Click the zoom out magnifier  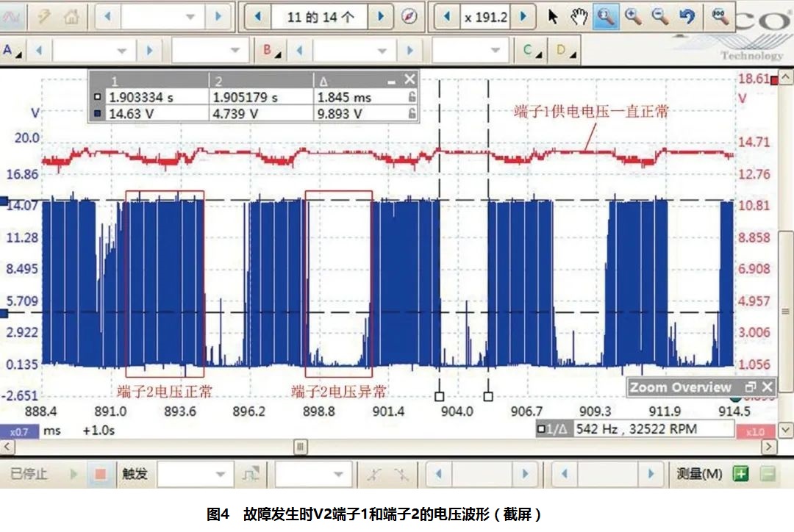[x=659, y=17]
